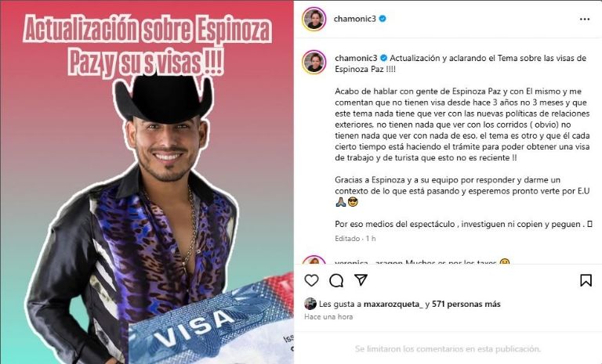Click the verified badge beside header username
Viewport: 602px width, 364px height.
(383, 19)
